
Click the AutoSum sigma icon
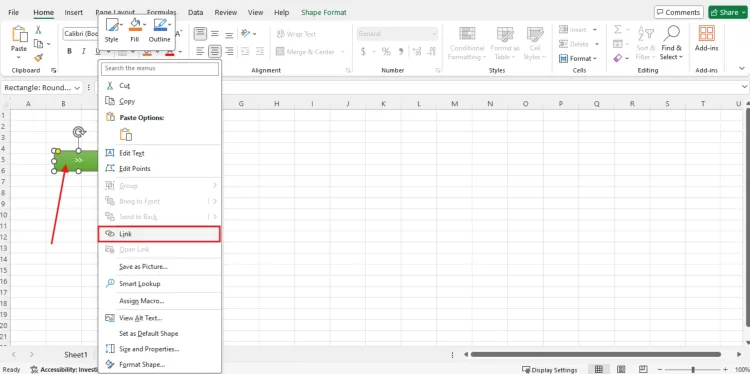(x=618, y=30)
